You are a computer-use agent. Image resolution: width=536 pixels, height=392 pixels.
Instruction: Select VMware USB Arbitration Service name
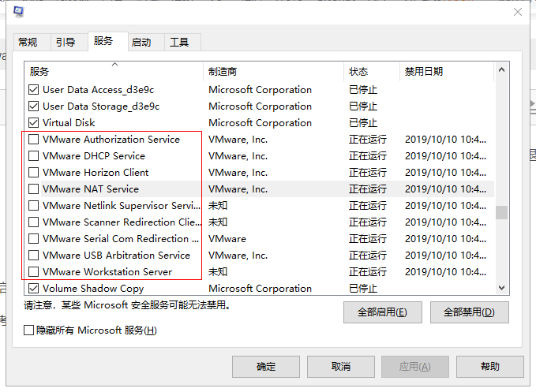[116, 255]
